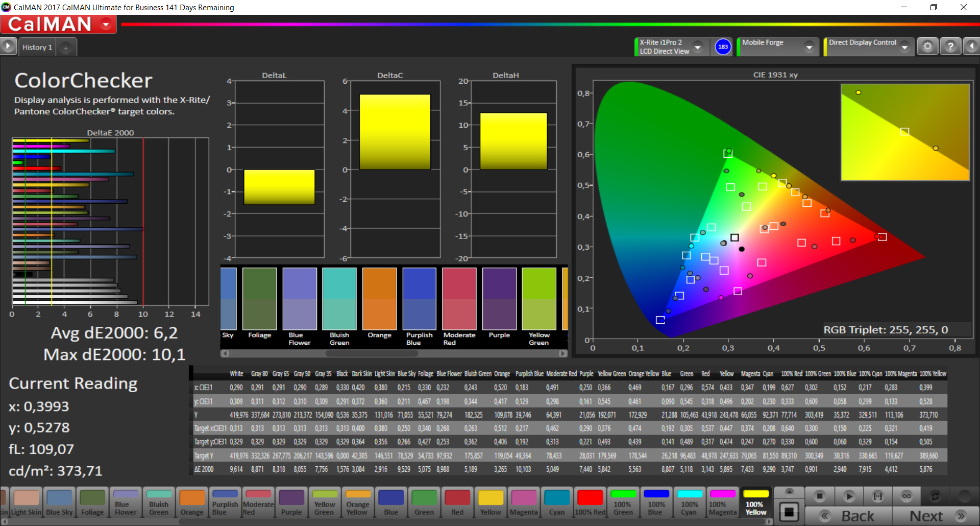The width and height of the screenshot is (980, 526).
Task: Select the 100% Green patch
Action: (x=623, y=503)
